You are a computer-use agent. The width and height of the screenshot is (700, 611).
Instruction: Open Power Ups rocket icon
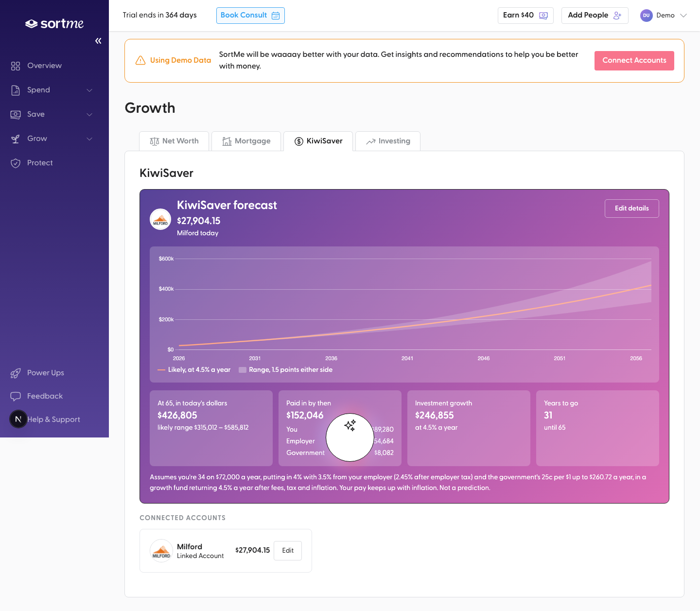pos(16,373)
